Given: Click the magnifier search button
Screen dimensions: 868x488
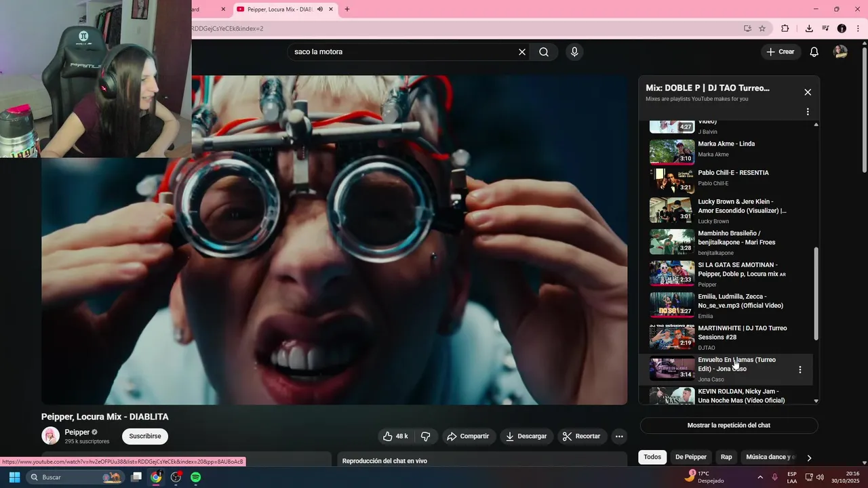Looking at the screenshot, I should click(544, 52).
